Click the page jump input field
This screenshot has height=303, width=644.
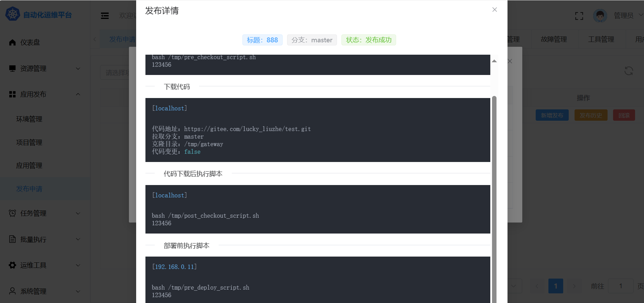[x=620, y=286]
